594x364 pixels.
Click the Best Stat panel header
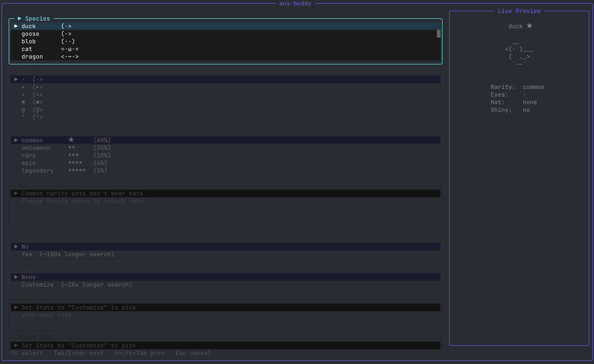pos(34,300)
